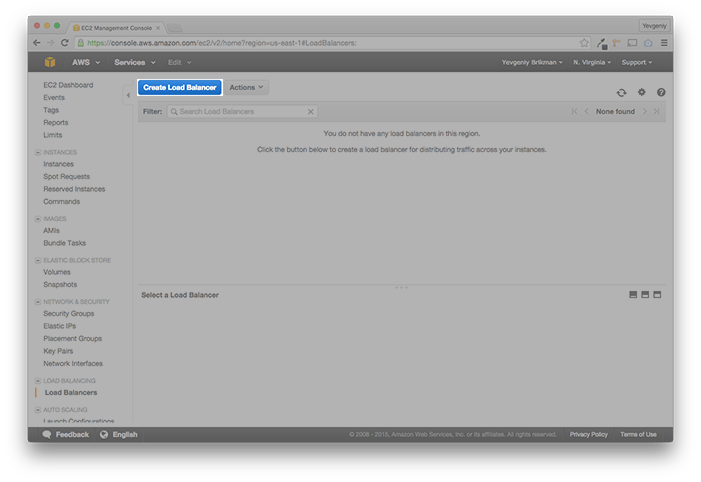Reload the browser page
This screenshot has height=482, width=701.
pos(64,43)
